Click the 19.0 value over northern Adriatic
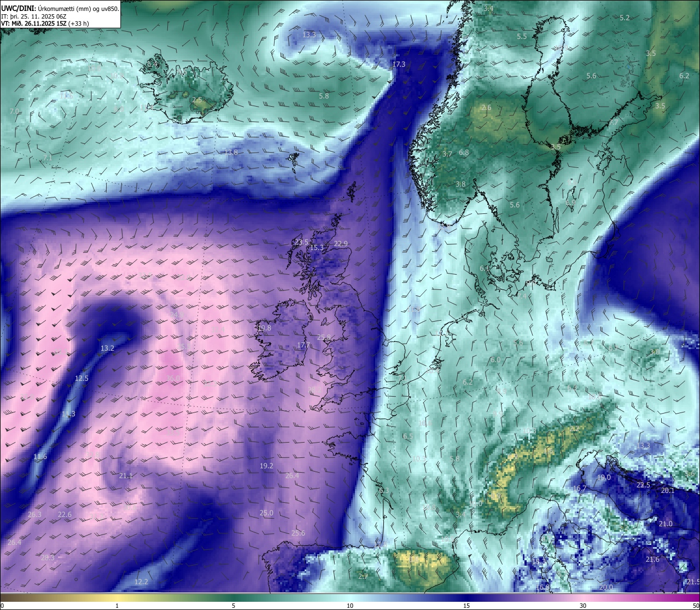 [604, 478]
